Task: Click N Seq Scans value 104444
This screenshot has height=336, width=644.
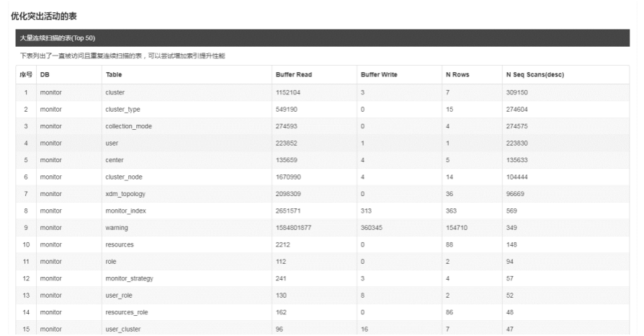Action: pos(516,177)
